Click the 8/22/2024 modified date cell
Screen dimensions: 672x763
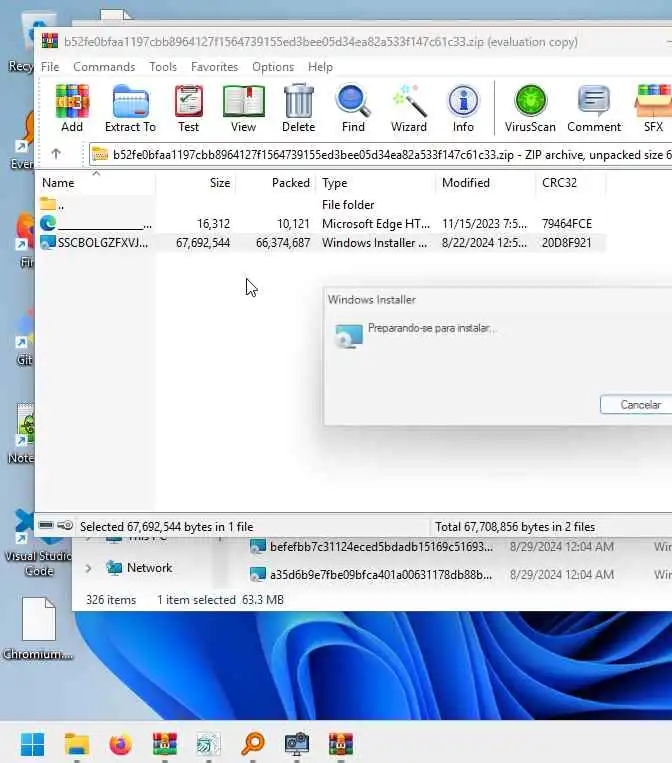[484, 242]
